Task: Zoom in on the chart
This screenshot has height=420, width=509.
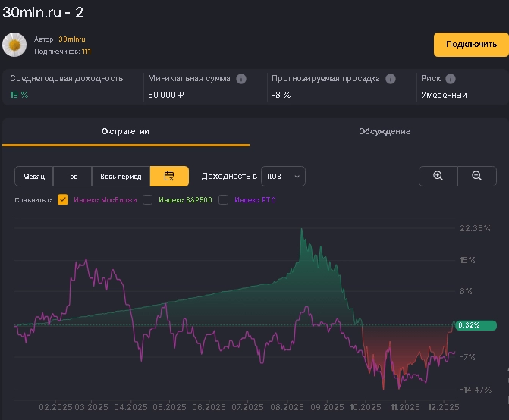Action: click(438, 176)
